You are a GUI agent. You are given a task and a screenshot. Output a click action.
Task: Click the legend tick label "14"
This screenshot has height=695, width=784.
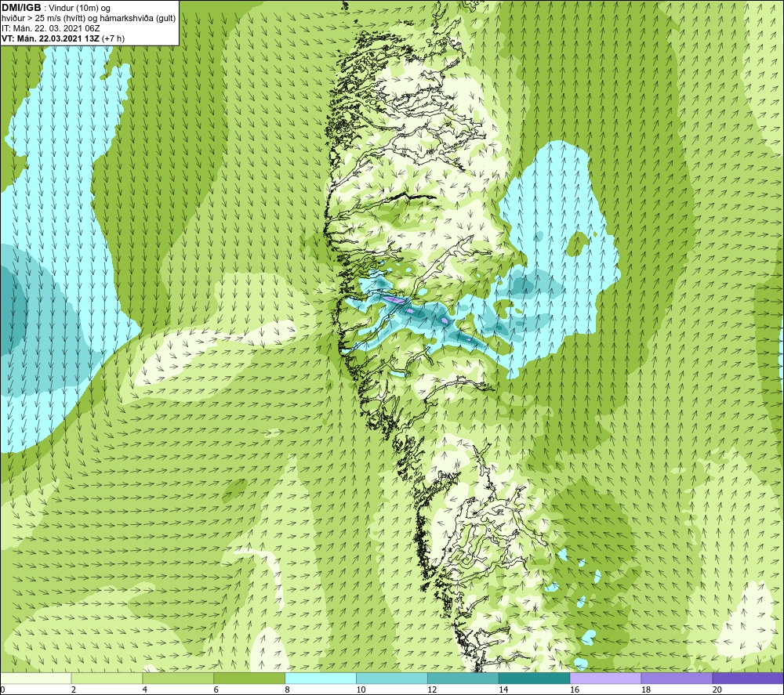pos(503,690)
